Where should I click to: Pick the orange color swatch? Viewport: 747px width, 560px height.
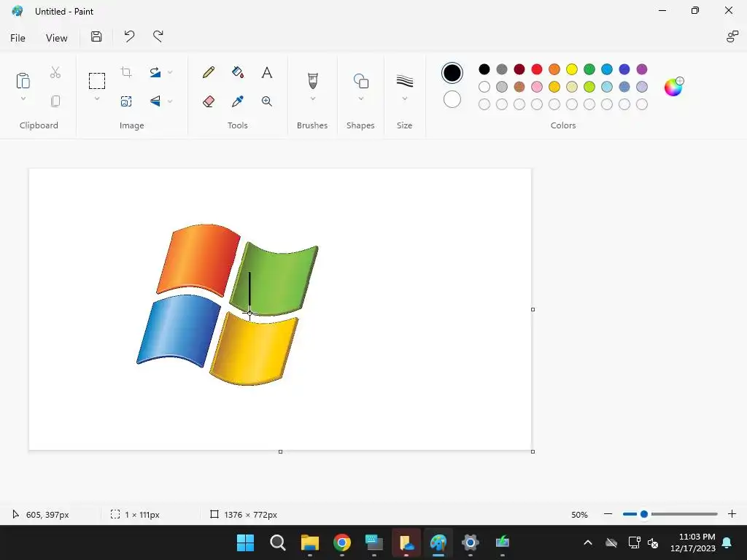pos(554,69)
